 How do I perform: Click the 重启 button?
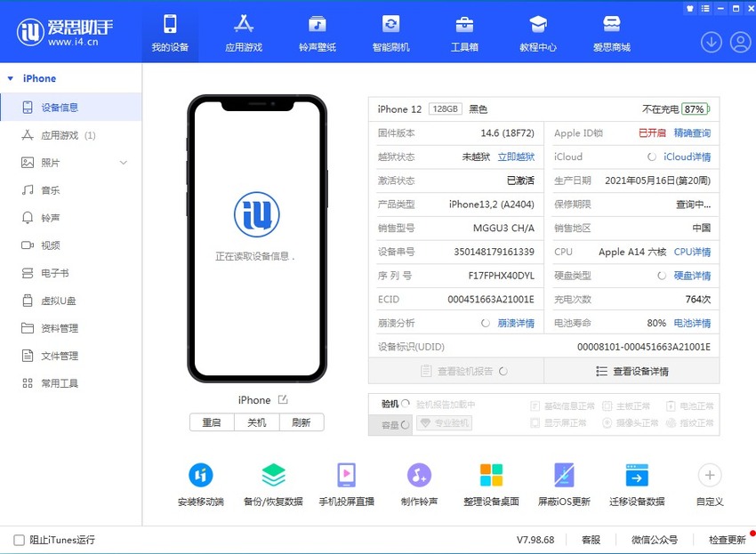212,422
